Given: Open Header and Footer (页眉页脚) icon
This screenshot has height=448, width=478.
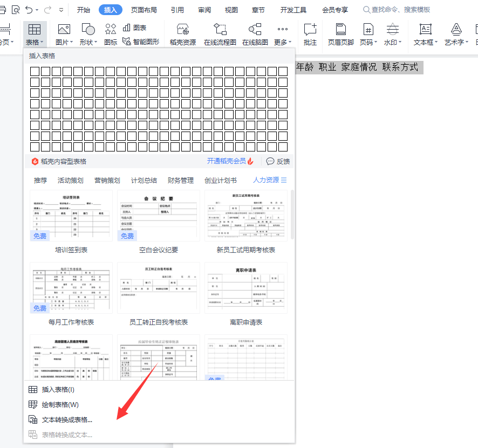Looking at the screenshot, I should [x=341, y=29].
